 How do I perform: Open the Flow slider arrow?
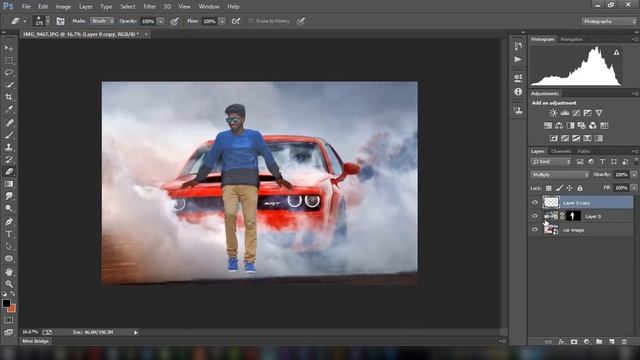[x=222, y=21]
